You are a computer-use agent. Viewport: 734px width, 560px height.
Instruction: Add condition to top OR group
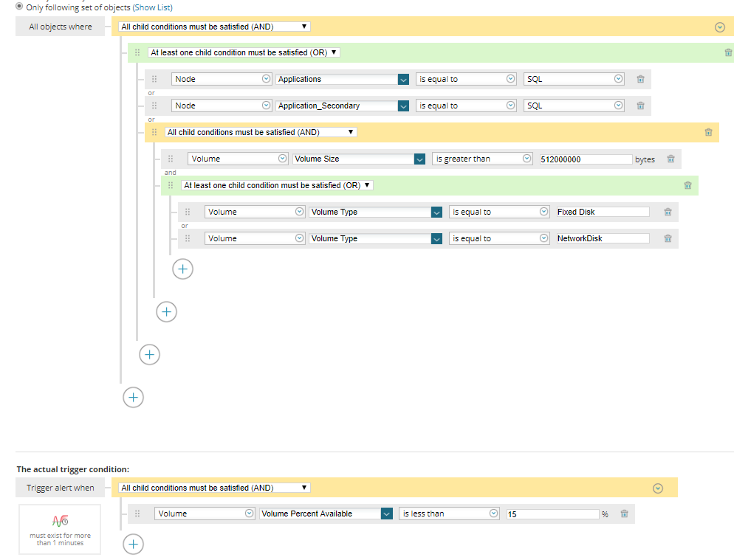(x=149, y=355)
